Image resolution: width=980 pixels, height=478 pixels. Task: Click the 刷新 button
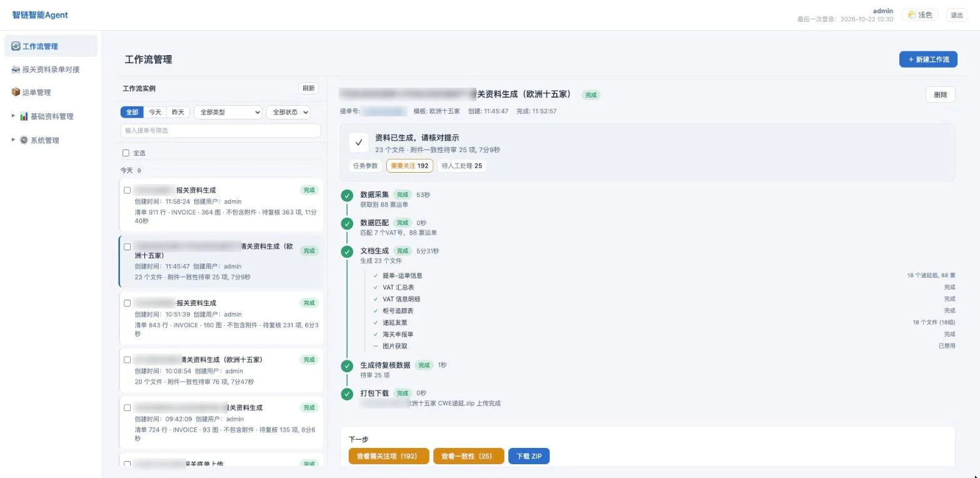tap(309, 88)
